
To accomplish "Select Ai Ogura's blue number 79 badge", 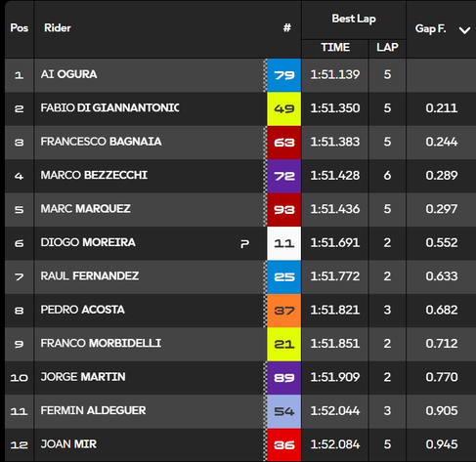I will (x=284, y=75).
